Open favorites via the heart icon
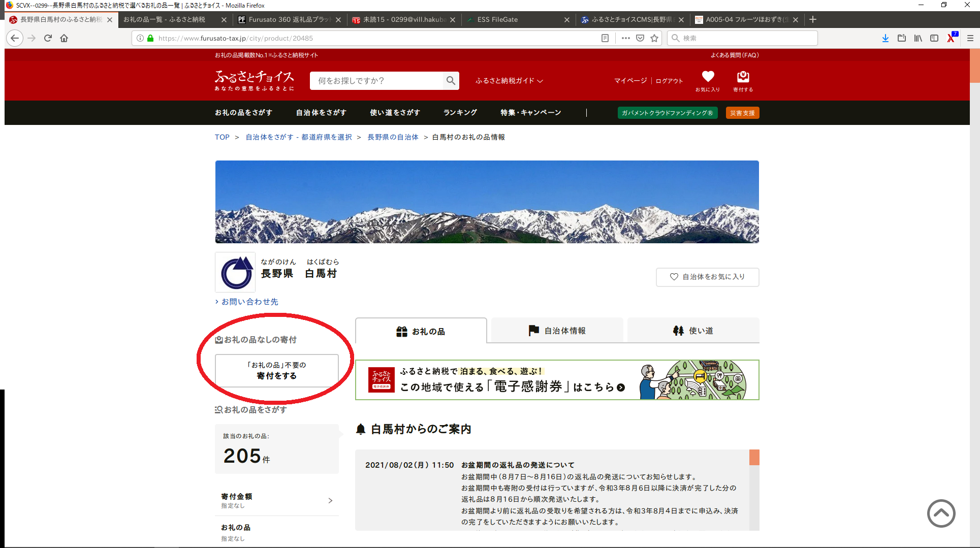The width and height of the screenshot is (980, 548). click(x=708, y=81)
